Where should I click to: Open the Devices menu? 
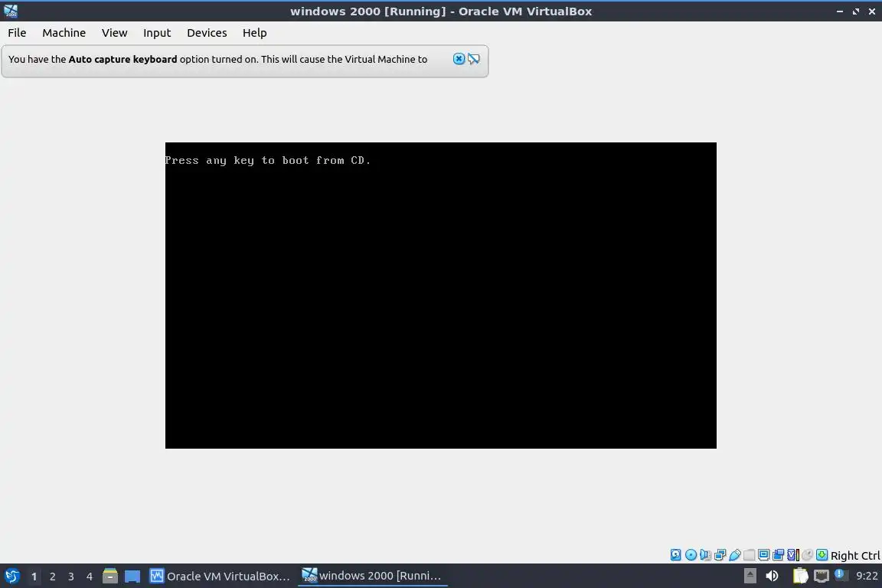click(x=207, y=33)
